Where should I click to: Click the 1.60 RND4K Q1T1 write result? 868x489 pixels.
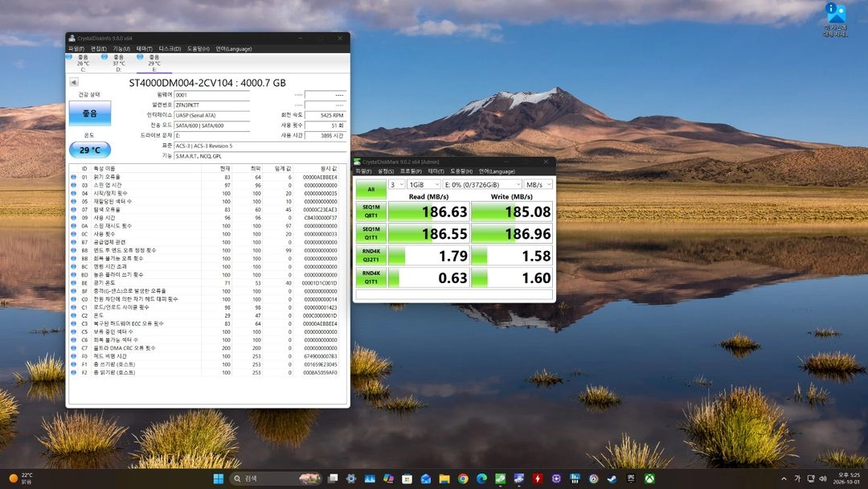512,277
